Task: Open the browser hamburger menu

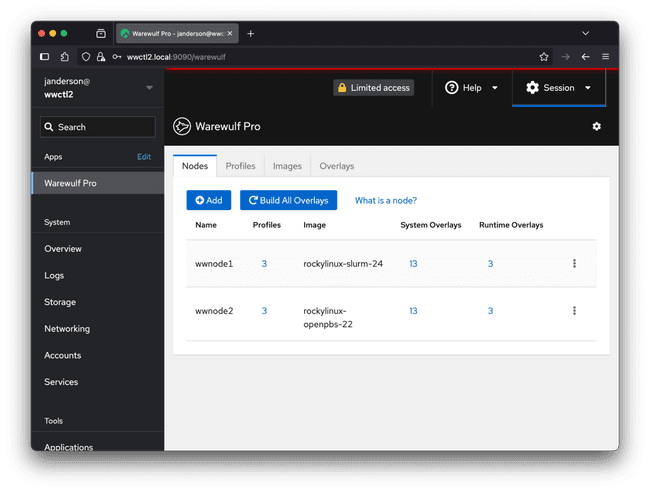Action: point(605,57)
